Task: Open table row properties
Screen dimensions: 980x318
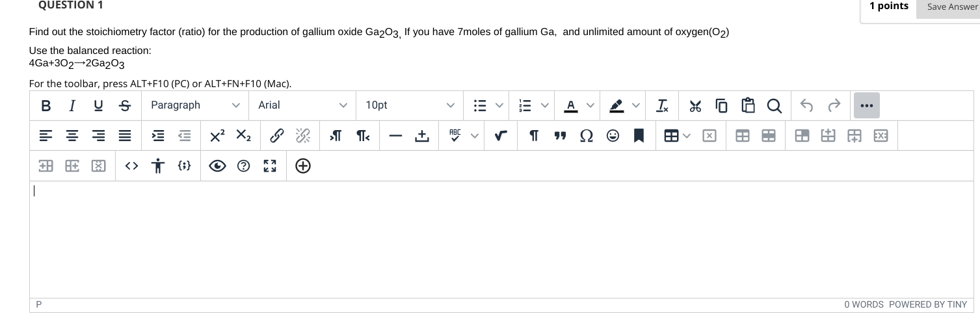Action: (x=769, y=136)
